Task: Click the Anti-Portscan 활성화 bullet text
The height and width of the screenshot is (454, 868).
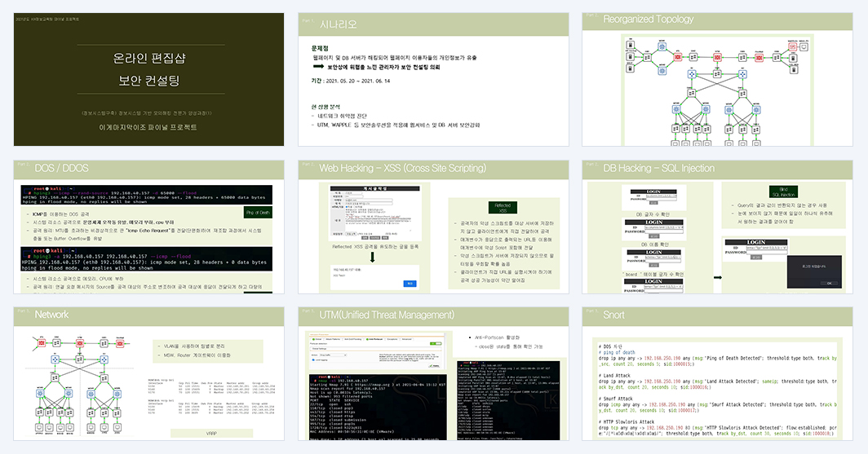Action: 497,337
